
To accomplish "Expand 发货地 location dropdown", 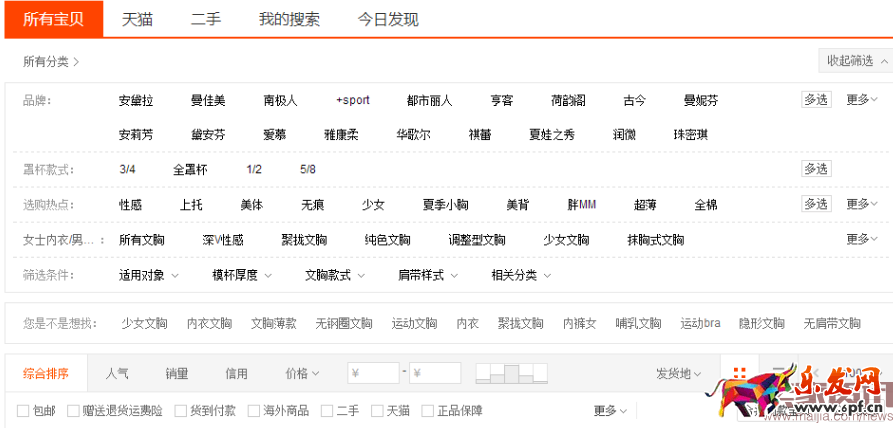I will point(679,374).
